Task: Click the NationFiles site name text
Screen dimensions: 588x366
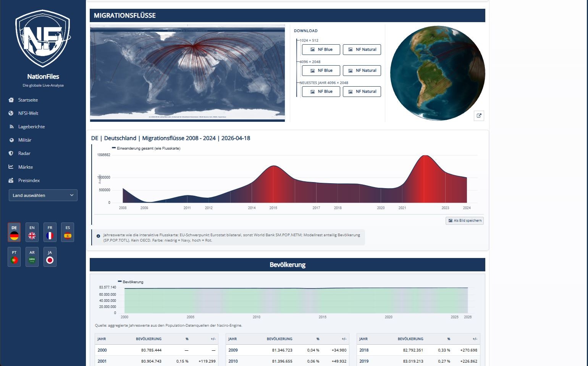Action: click(x=43, y=76)
